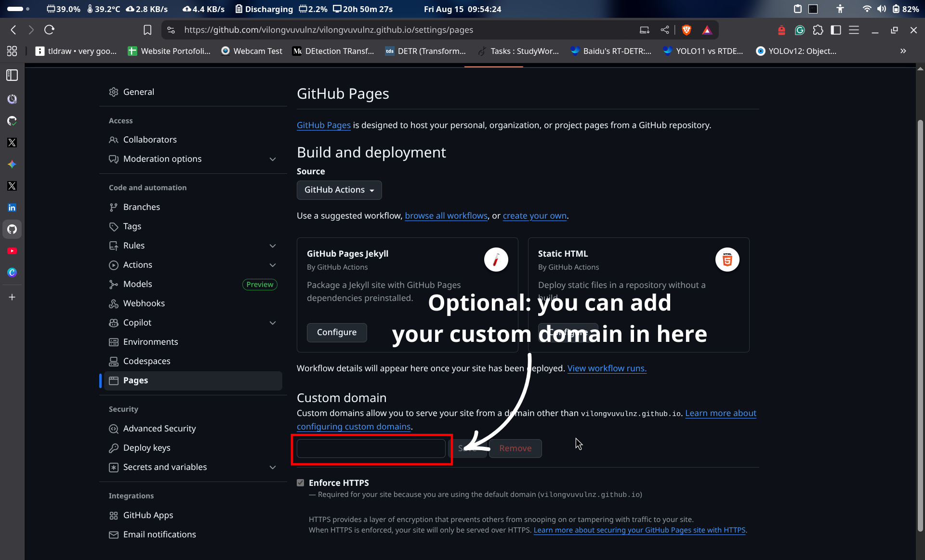Open the GitHub Pages documentation link
The image size is (925, 560).
pyautogui.click(x=324, y=125)
